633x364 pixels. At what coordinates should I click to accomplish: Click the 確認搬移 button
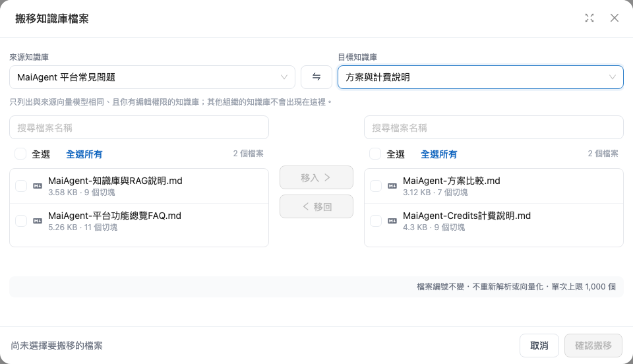click(593, 346)
